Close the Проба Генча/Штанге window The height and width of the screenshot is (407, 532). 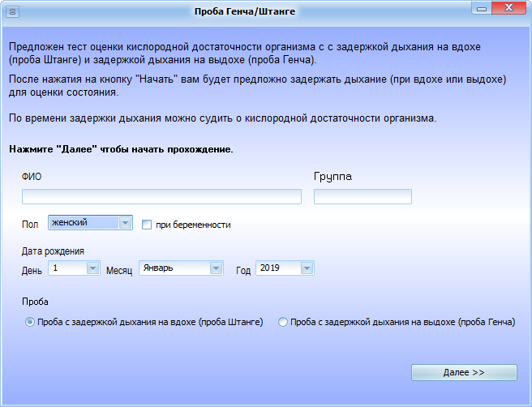coord(511,10)
